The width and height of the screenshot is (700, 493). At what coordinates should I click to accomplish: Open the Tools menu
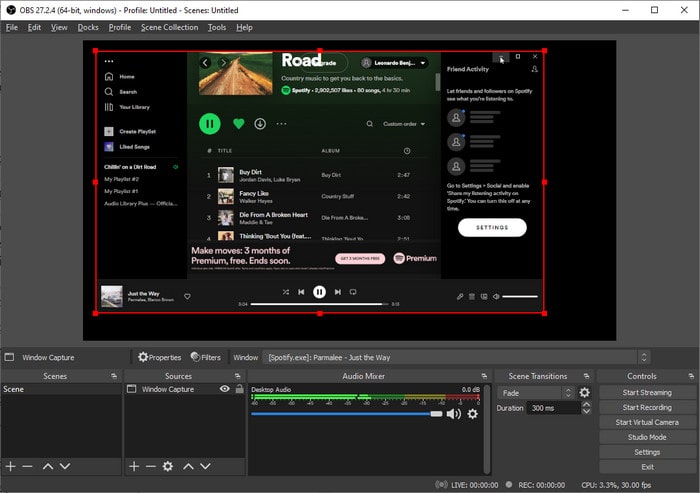[x=217, y=27]
